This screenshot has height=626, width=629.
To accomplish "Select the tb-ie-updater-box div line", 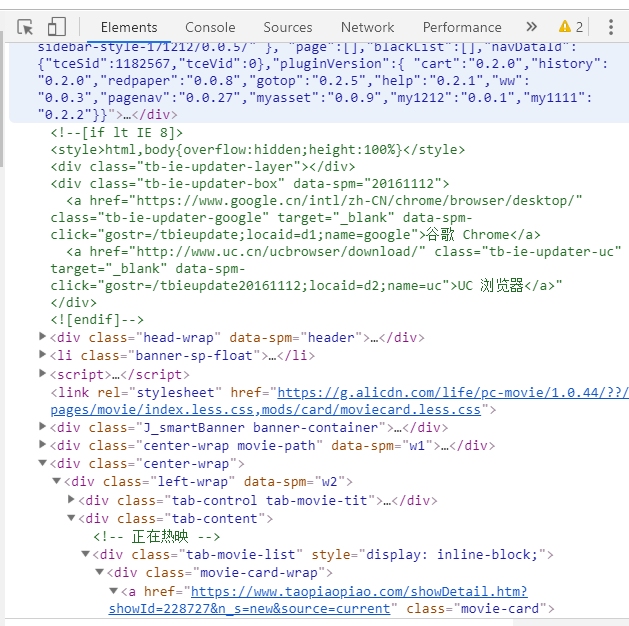I will (250, 184).
